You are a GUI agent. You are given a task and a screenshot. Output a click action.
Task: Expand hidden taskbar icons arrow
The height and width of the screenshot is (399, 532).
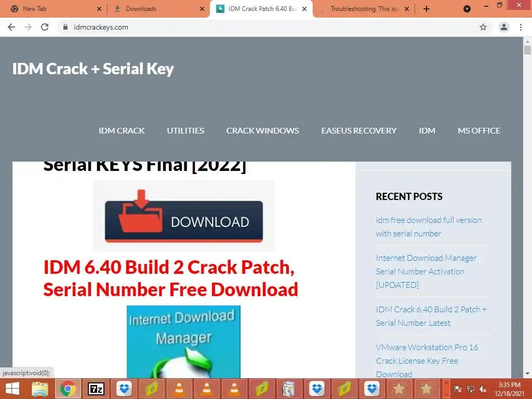[x=446, y=389]
